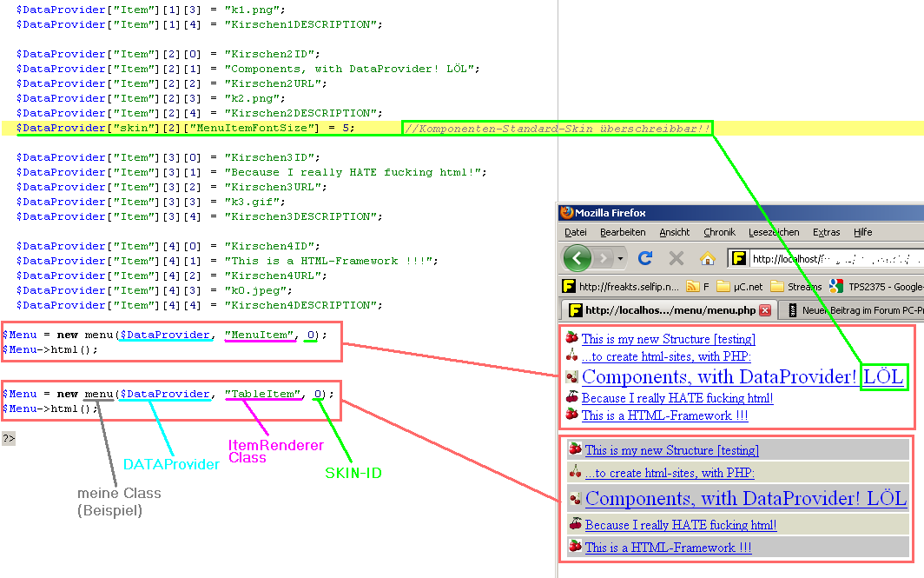
Task: Click the Firefox logo in the title bar
Action: click(x=567, y=212)
